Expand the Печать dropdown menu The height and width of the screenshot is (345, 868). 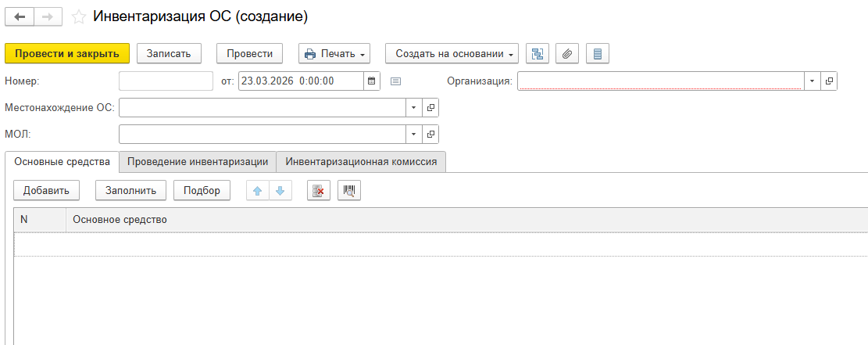click(x=334, y=53)
